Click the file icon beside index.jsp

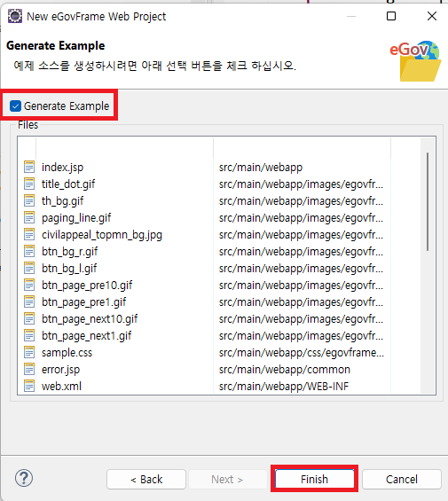click(x=29, y=167)
